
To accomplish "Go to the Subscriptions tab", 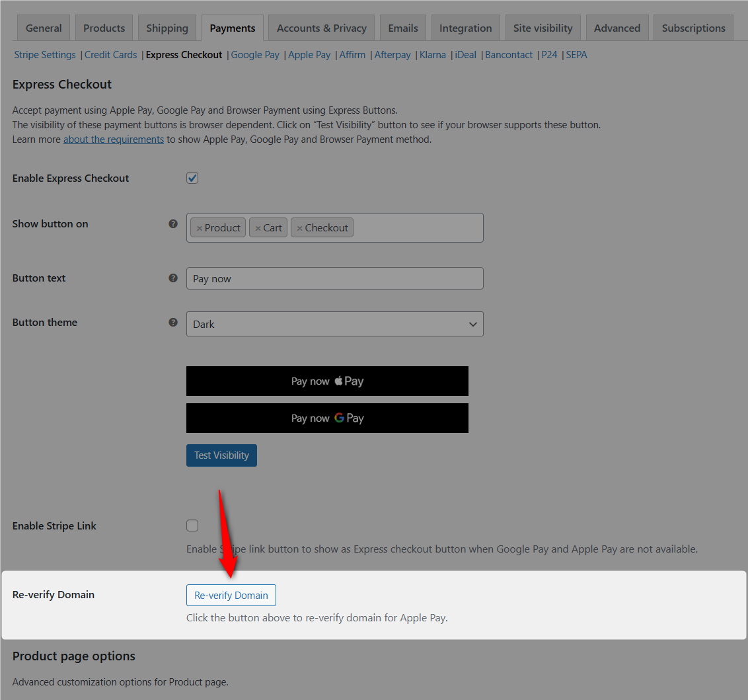I will coord(693,28).
